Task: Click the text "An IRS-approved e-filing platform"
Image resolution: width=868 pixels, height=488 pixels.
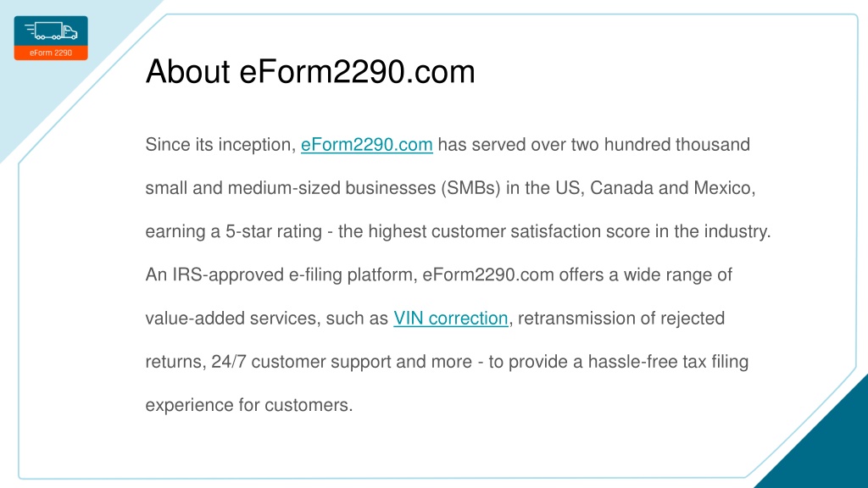Action: click(279, 274)
